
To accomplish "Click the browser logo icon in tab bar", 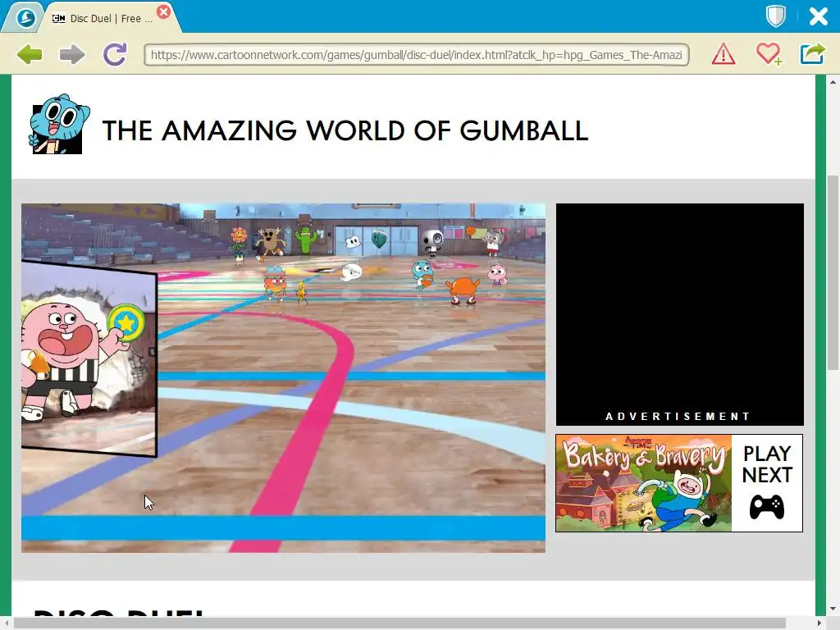I will [x=25, y=18].
